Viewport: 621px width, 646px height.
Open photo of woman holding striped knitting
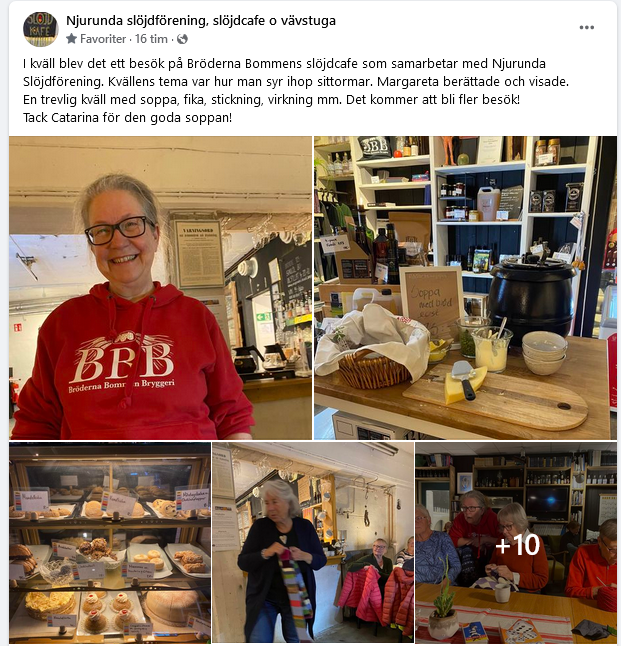click(x=313, y=543)
